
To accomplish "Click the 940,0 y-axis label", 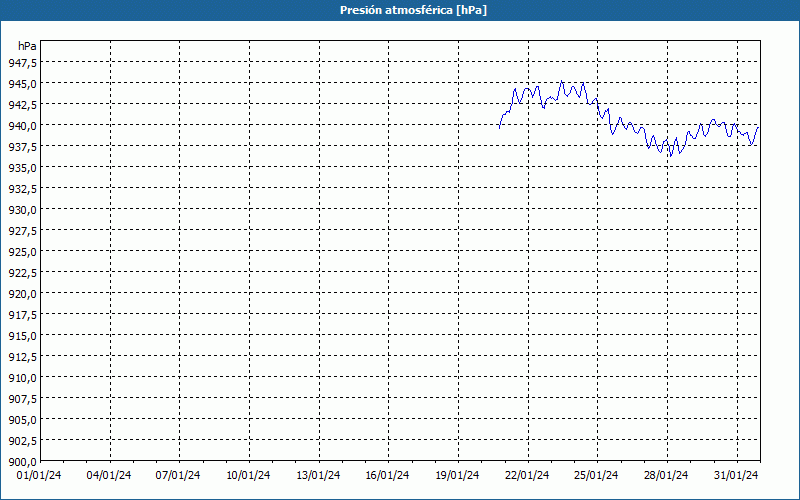I will 22,126.
